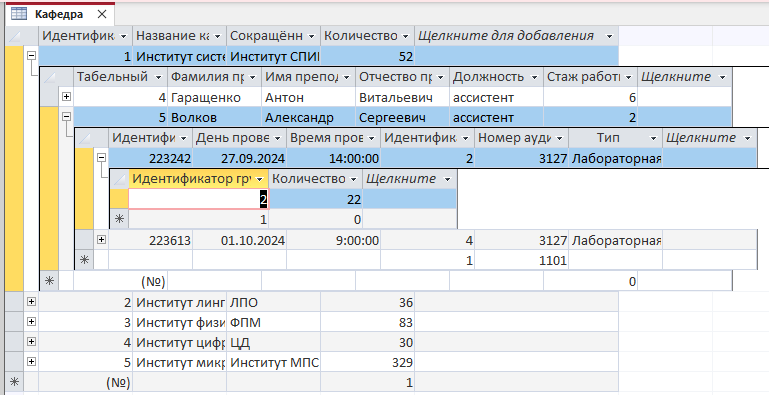Expand the ЦД institute row

(x=31, y=342)
